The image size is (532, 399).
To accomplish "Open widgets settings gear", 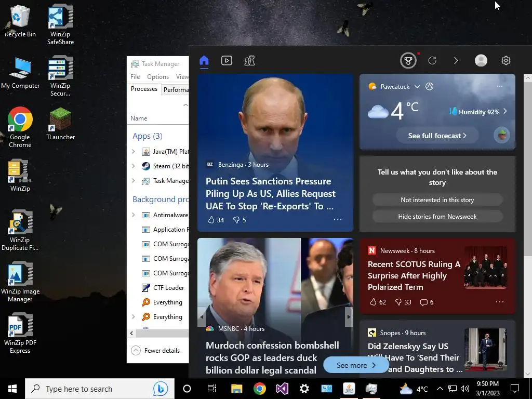I will pyautogui.click(x=506, y=60).
